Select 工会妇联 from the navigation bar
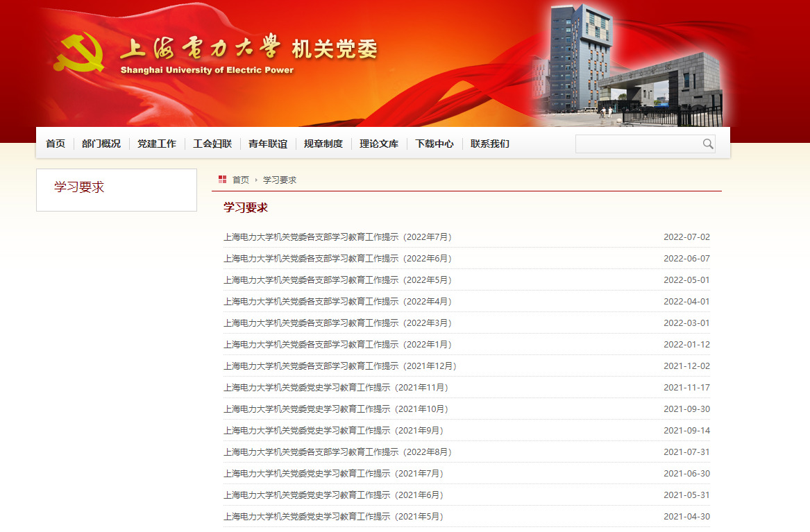The width and height of the screenshot is (810, 532). pos(212,144)
